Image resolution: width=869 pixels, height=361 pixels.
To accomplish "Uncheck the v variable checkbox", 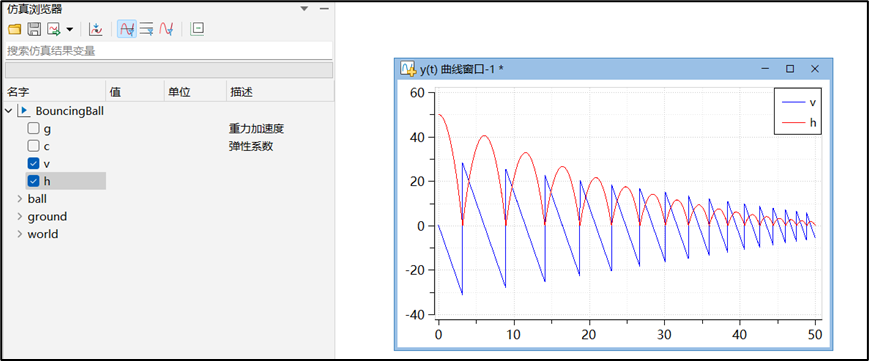I will coord(33,164).
